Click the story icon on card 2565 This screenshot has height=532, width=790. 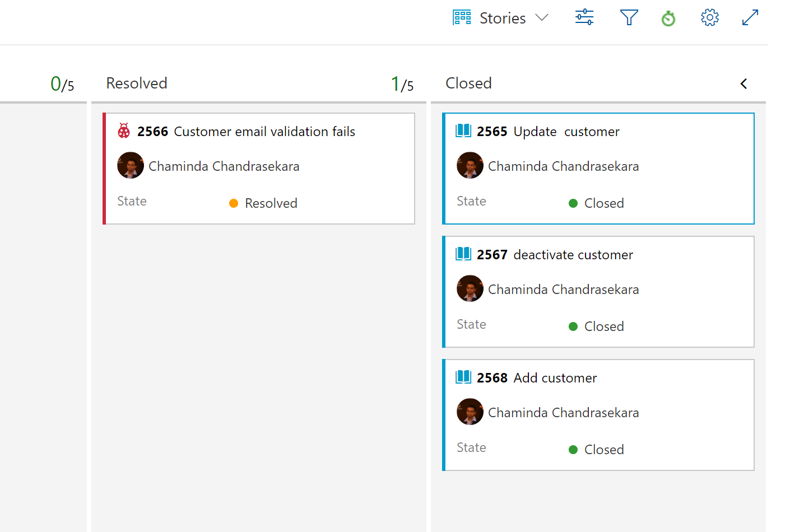pyautogui.click(x=464, y=131)
